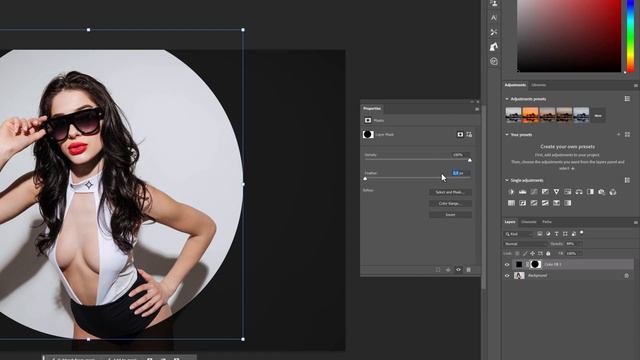Collapse the Single adjustments section

click(x=507, y=180)
